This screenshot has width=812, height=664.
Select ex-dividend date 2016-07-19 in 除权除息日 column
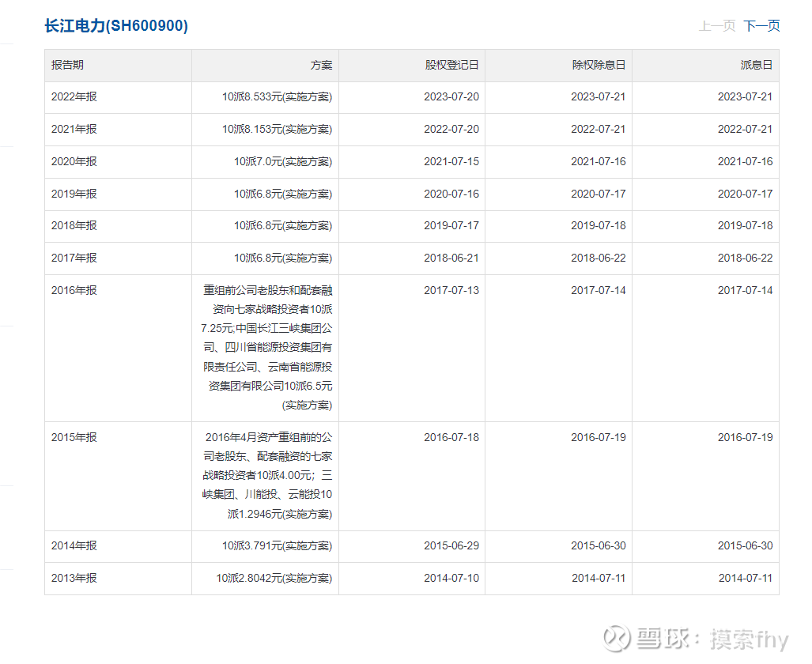(599, 438)
